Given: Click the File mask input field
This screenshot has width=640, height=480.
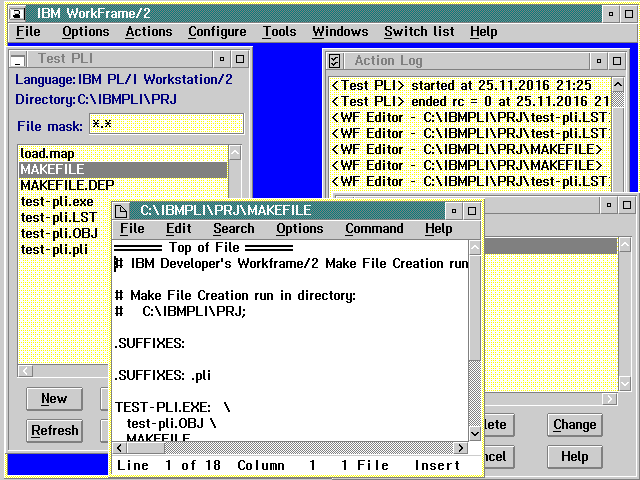Looking at the screenshot, I should point(167,124).
